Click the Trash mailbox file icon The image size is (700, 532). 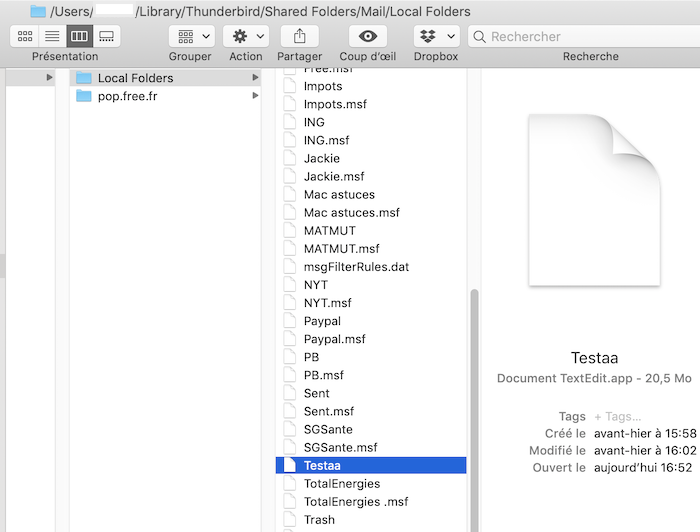pyautogui.click(x=290, y=519)
